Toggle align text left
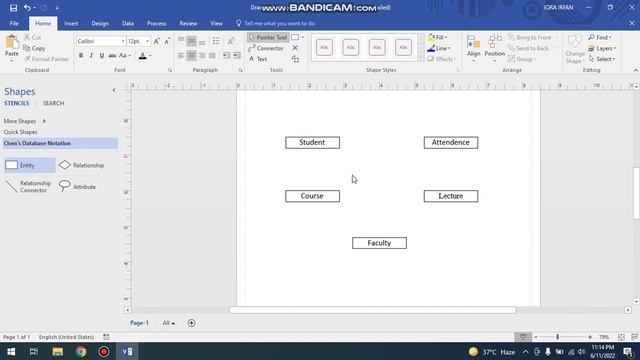Screen dimensions: 640x360 [181, 56]
